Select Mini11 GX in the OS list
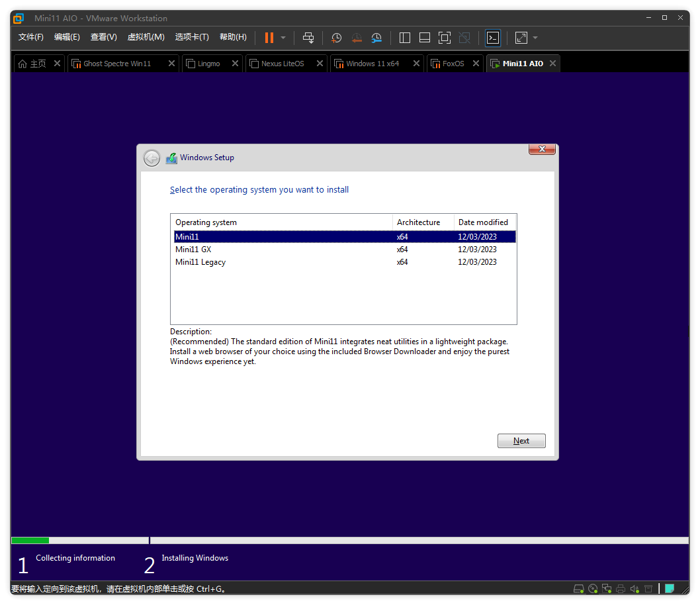This screenshot has width=700, height=605. [193, 250]
